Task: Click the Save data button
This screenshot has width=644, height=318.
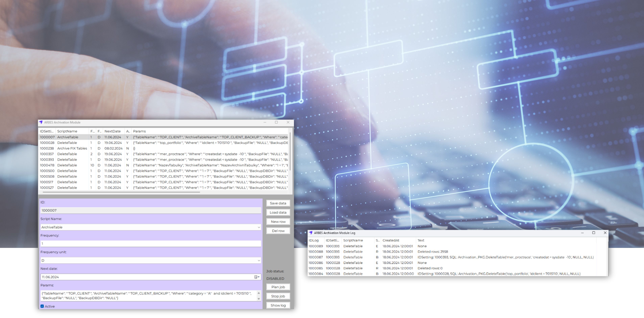Action: tap(278, 203)
